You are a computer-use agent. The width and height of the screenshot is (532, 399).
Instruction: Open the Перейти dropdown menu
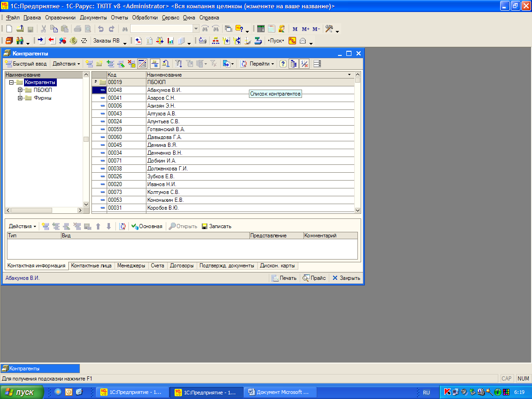coord(261,63)
